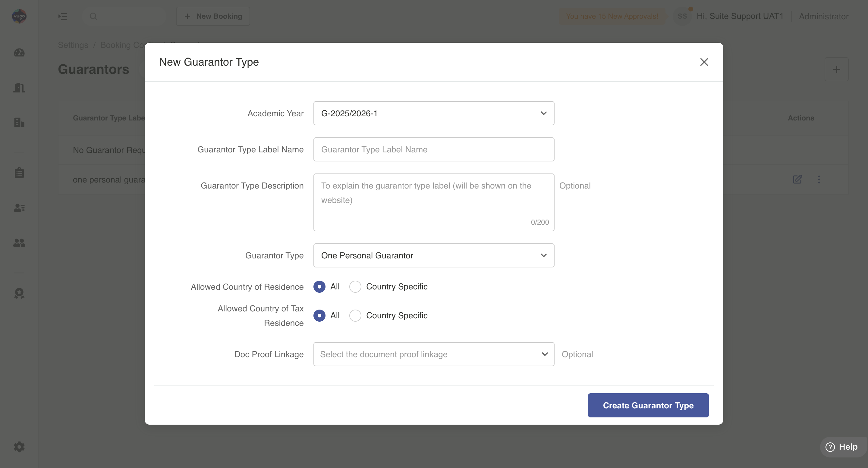Image resolution: width=868 pixels, height=468 pixels.
Task: Select All for Allowed Country of Residence
Action: click(319, 286)
